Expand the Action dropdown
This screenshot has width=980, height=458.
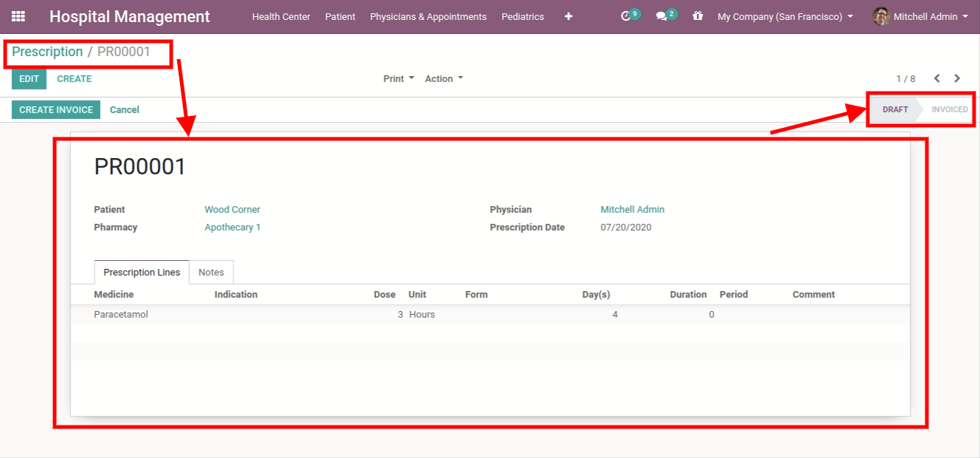(x=444, y=78)
